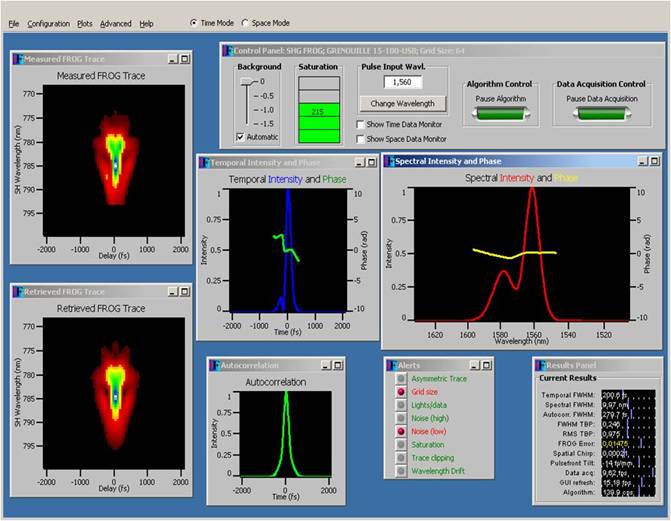Click the Alerts window icon
The image size is (671, 521).
coord(392,365)
